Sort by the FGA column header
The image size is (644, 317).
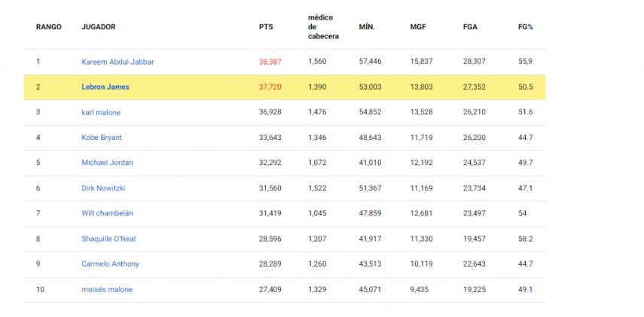[470, 27]
